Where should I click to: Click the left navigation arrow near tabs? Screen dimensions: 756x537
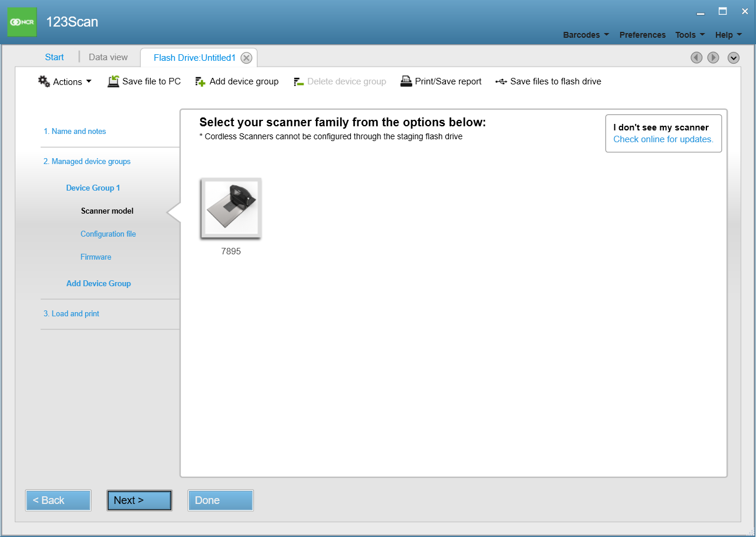pyautogui.click(x=696, y=57)
